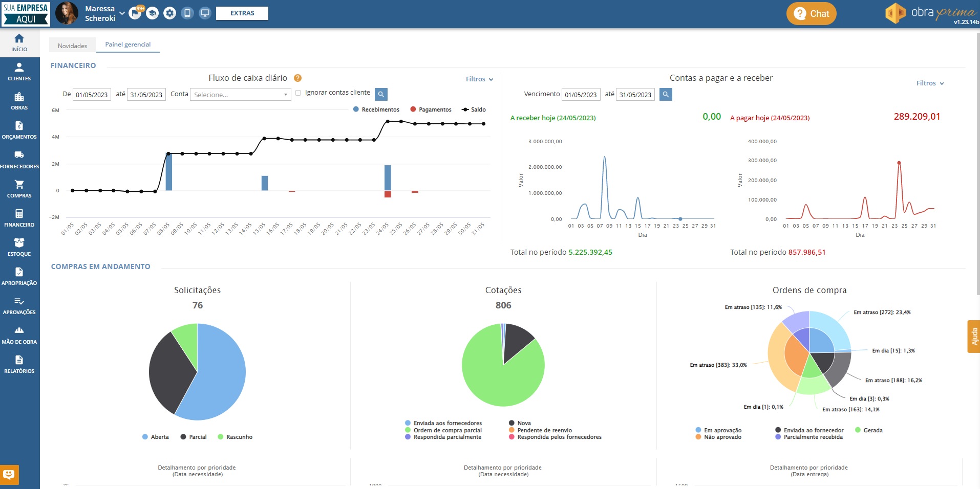Screen dimensions: 980x489
Task: Enable Ignorar contas cliente checkbox
Action: (x=298, y=93)
